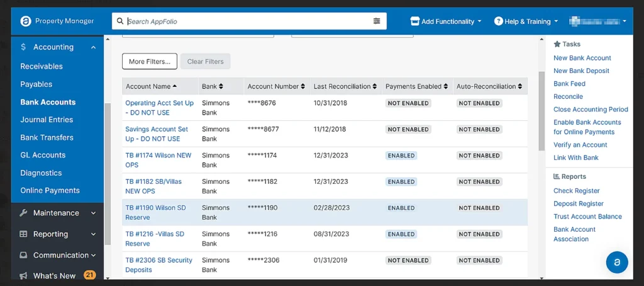The width and height of the screenshot is (644, 286).
Task: Open GL Accounts in sidebar
Action: (x=43, y=155)
